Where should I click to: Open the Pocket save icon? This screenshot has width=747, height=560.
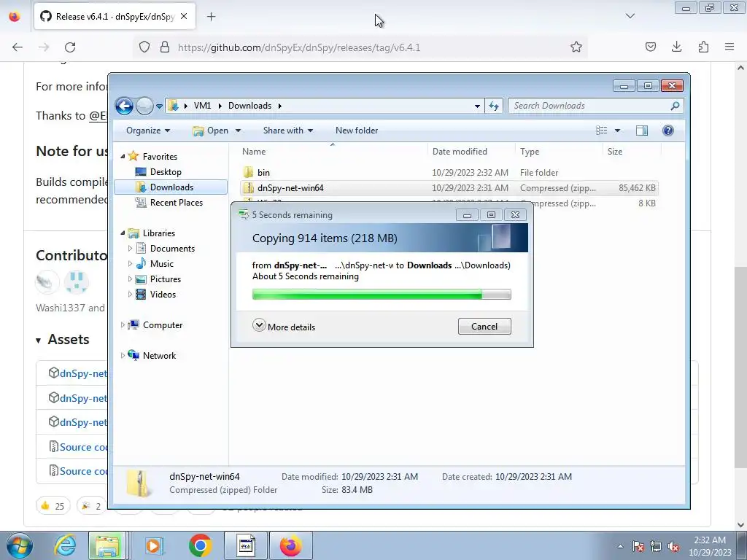coord(651,47)
